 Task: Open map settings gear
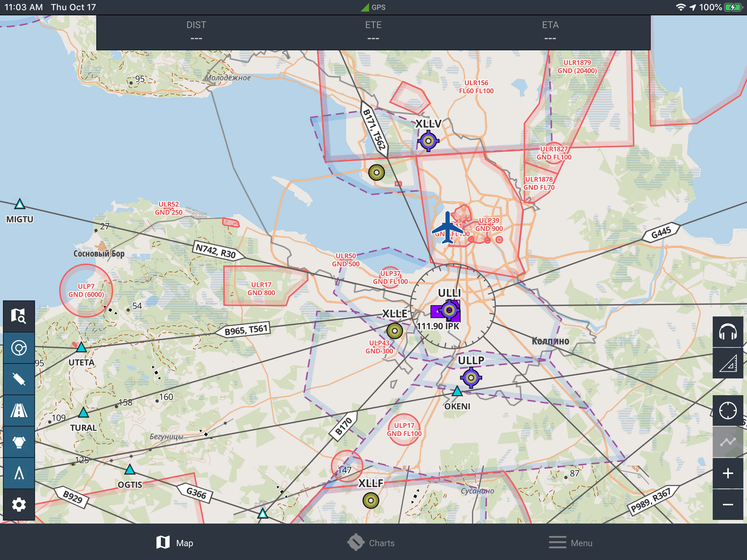pyautogui.click(x=19, y=505)
